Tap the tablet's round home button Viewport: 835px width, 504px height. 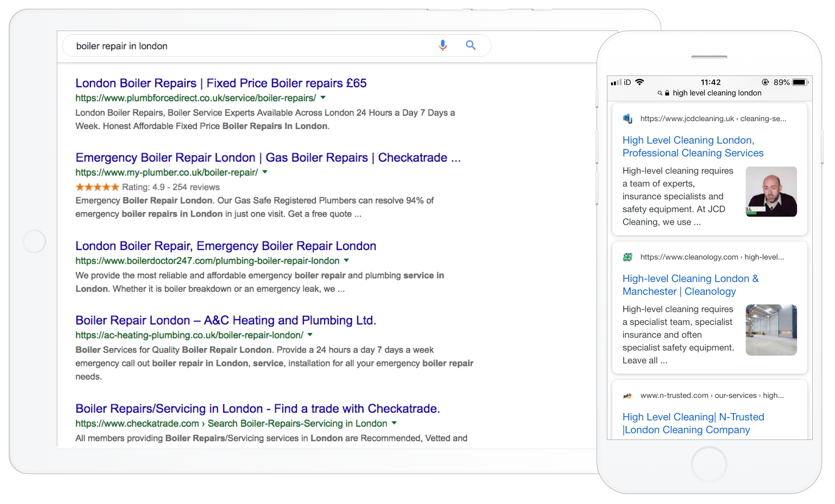(34, 241)
